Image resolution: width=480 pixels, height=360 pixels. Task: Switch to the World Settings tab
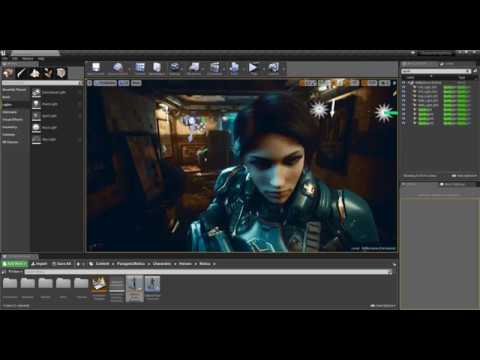point(455,184)
